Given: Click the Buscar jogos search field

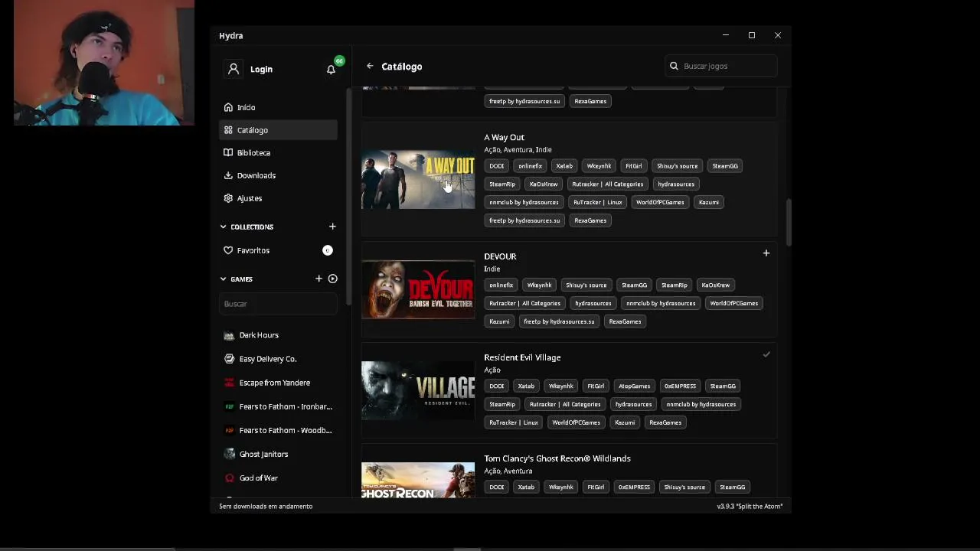Looking at the screenshot, I should [x=723, y=66].
